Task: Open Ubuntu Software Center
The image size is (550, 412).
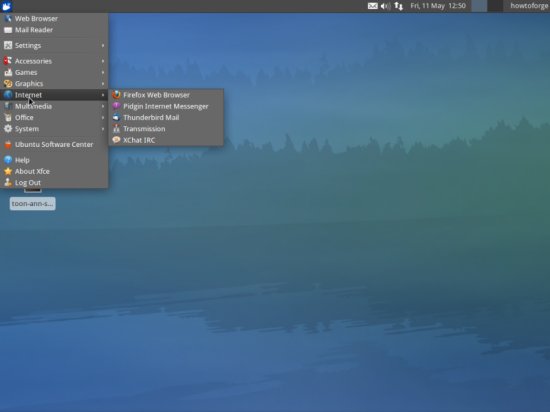Action: [54, 144]
